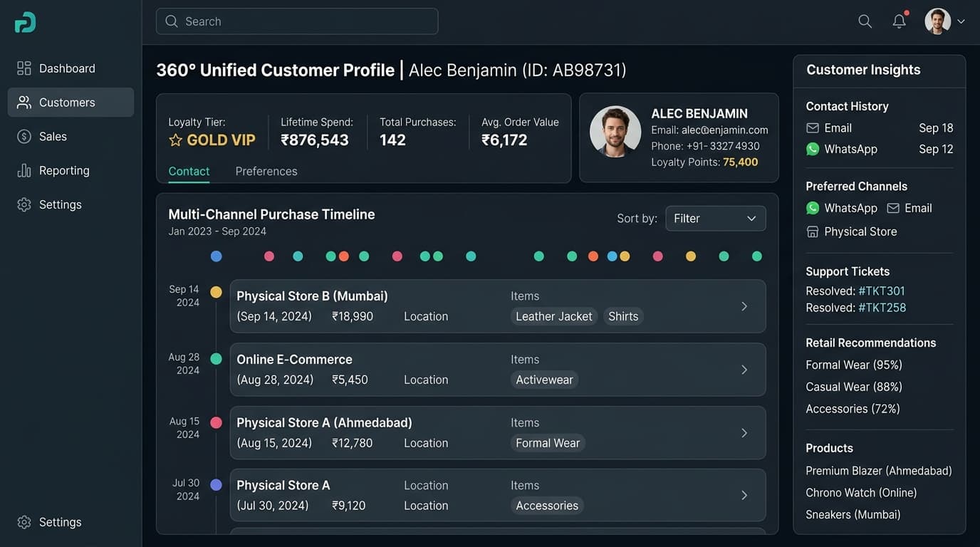Screen dimensions: 980x547
Task: Open support ticket #TKT301
Action: coord(882,291)
